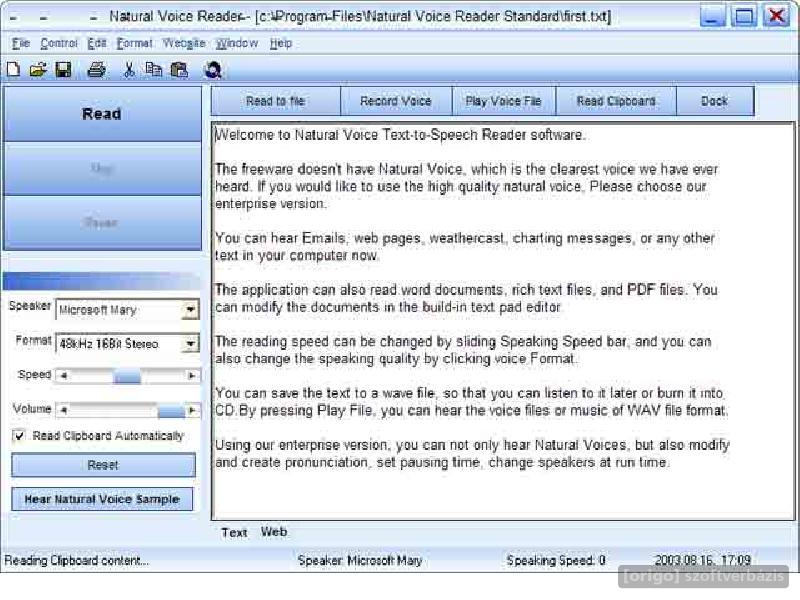Switch to the Web tab
The height and width of the screenshot is (600, 800).
274,532
